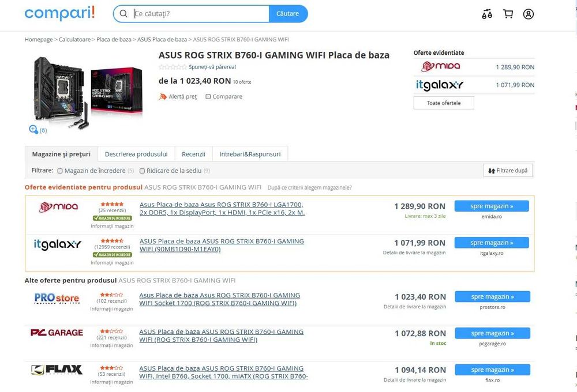Click spre magazin button for pcgarage.ro

point(492,333)
